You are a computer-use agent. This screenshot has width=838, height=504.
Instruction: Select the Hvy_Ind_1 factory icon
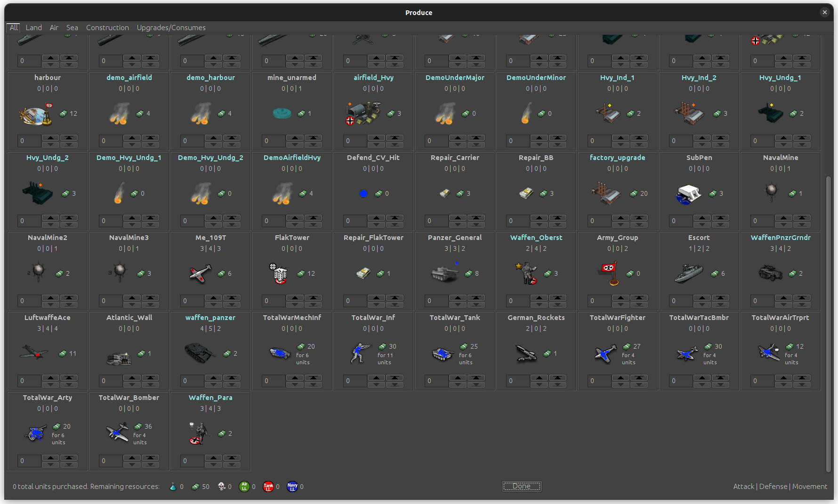coord(607,113)
